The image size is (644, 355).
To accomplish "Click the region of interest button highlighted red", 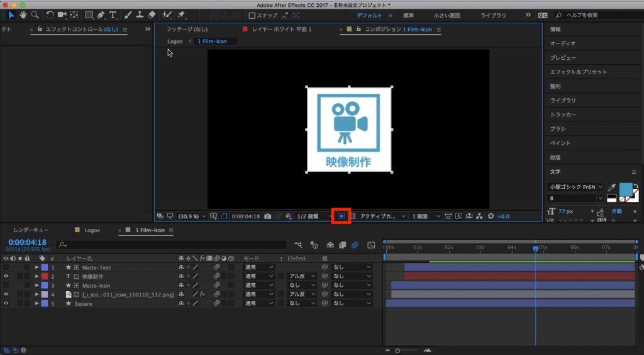I will coord(341,216).
